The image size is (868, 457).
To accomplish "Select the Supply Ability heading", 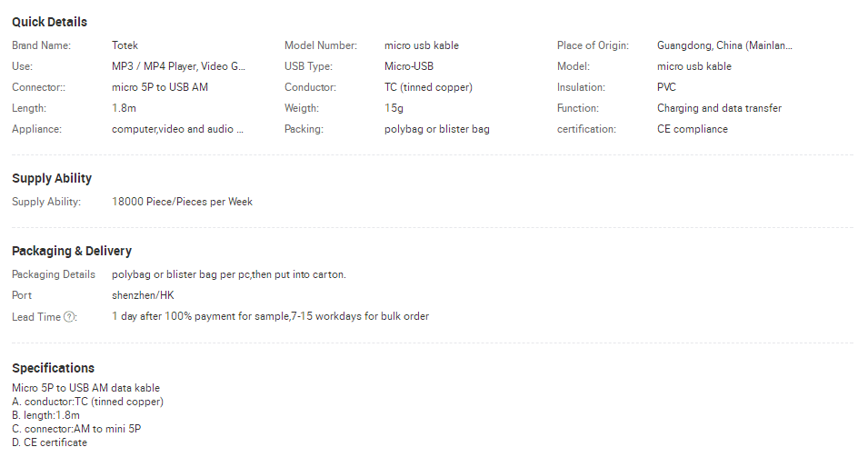I will click(52, 178).
